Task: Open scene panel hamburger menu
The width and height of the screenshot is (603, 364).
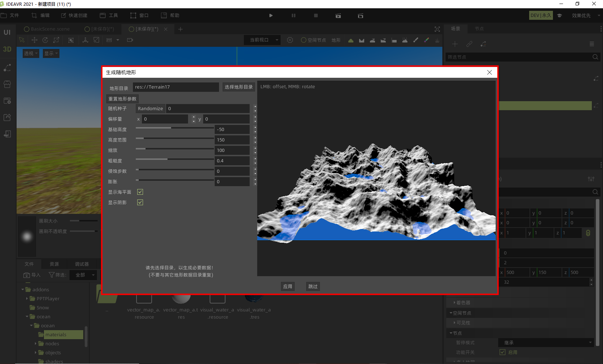Action: [x=592, y=44]
